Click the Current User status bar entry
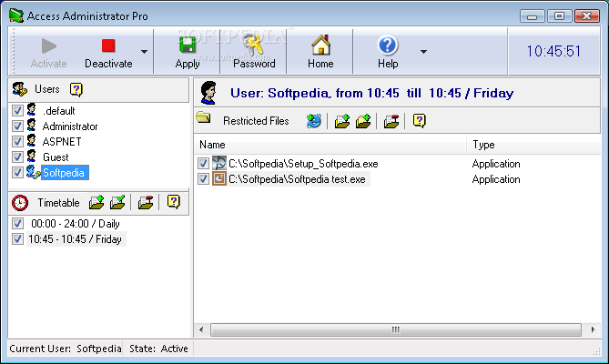This screenshot has width=609, height=364. click(x=66, y=349)
